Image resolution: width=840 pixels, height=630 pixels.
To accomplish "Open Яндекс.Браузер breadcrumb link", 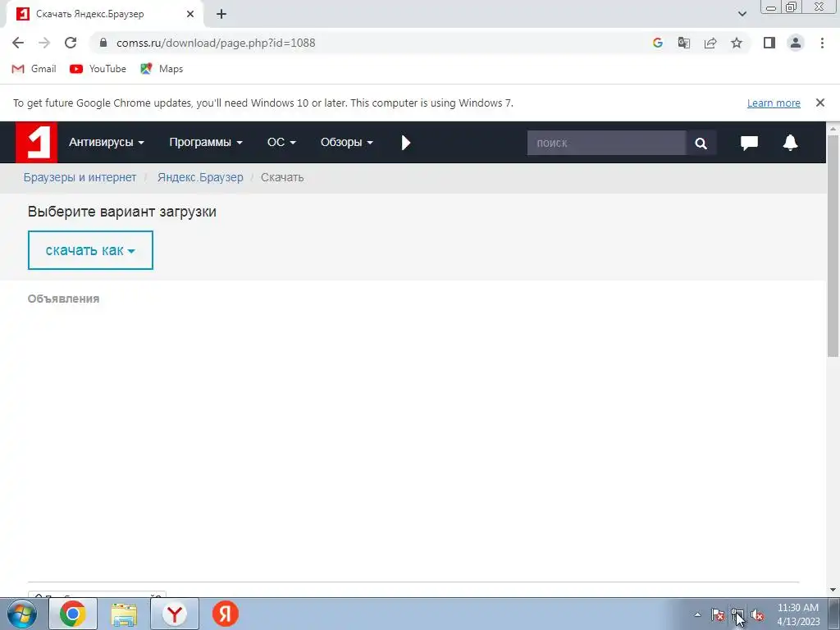I will coord(200,177).
